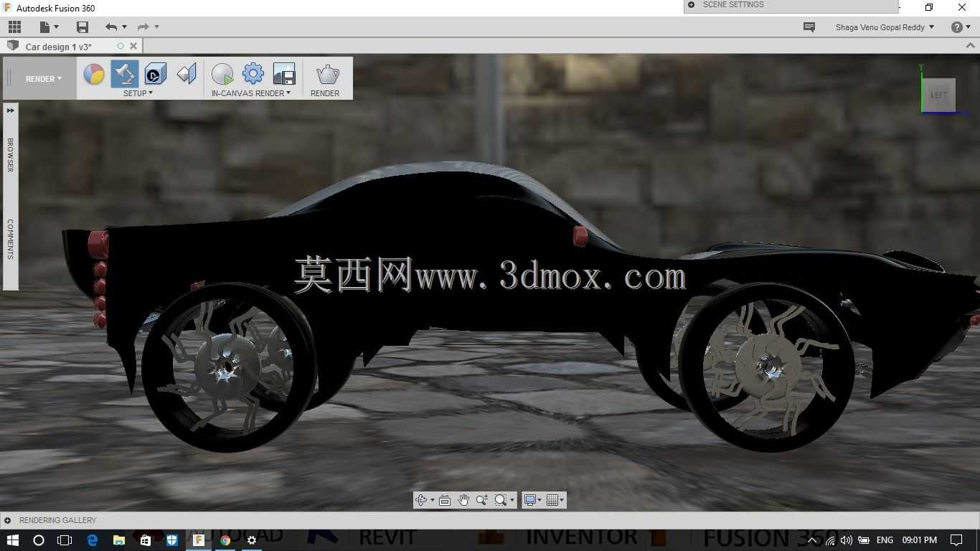The height and width of the screenshot is (551, 980).
Task: Open the data panel grid icon
Action: 14,27
